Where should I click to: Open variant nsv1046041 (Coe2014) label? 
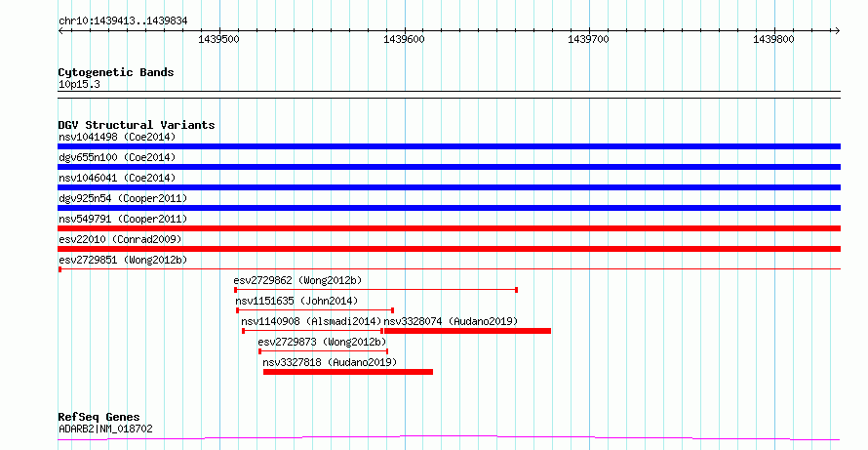click(x=117, y=178)
